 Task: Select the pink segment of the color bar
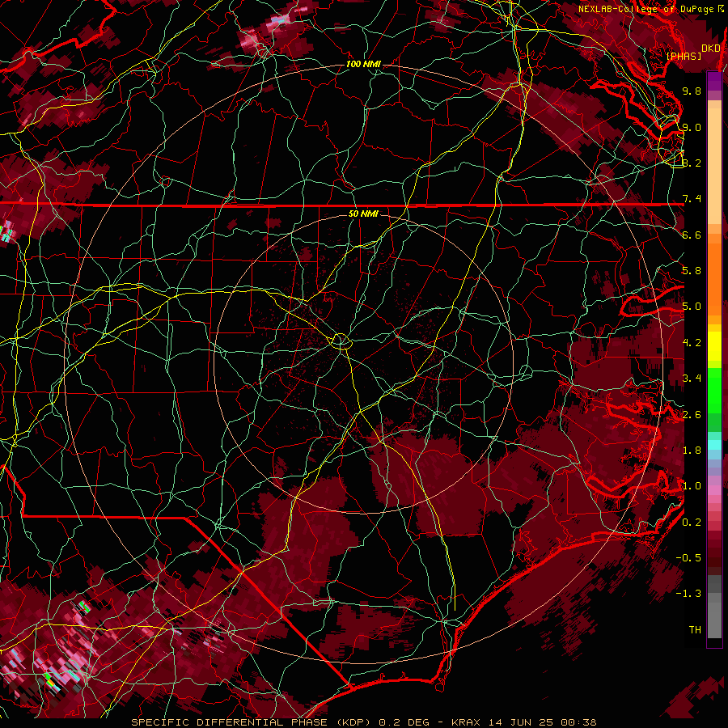tap(714, 490)
